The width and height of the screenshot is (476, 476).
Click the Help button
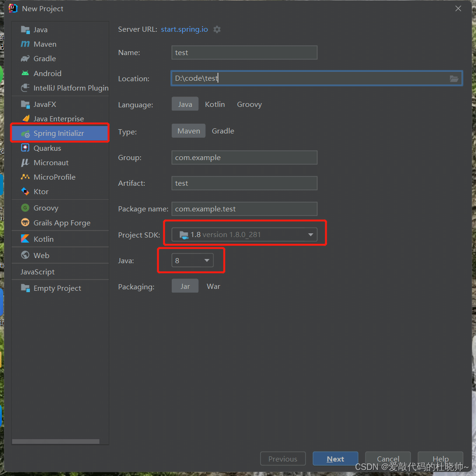[440, 459]
